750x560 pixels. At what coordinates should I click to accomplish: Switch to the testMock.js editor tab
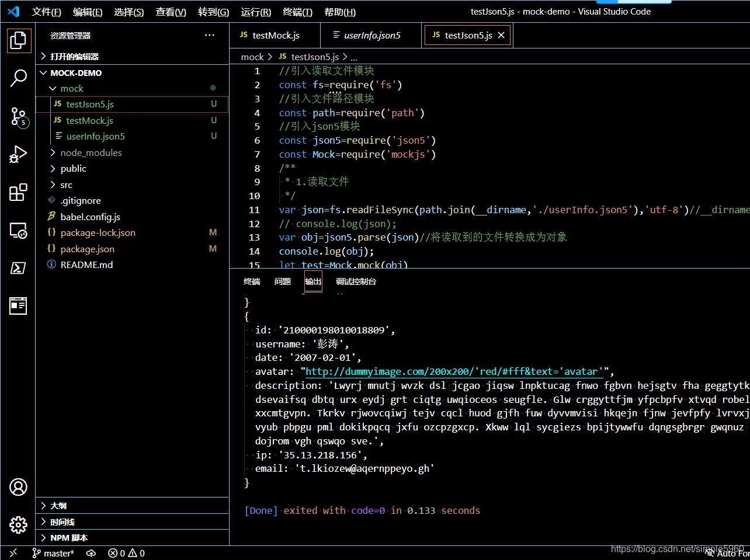pos(275,35)
